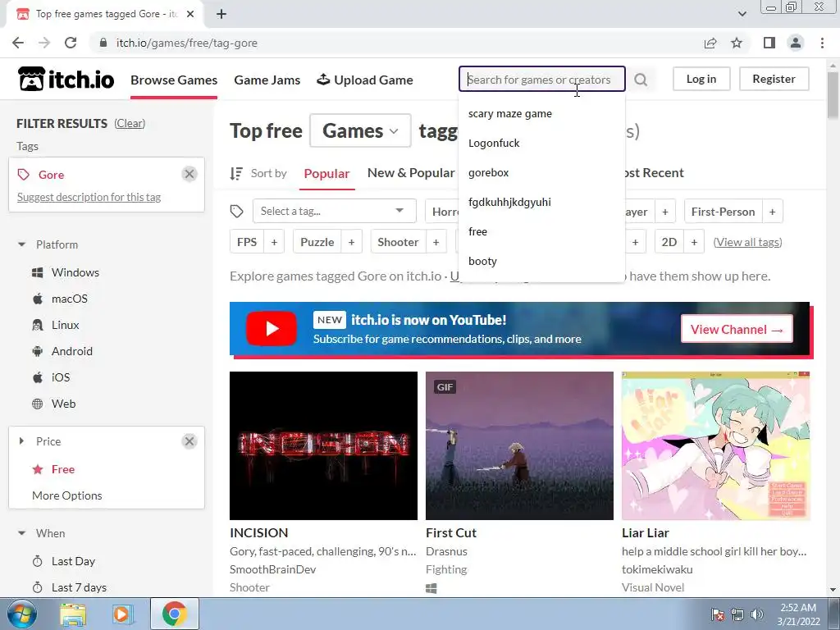Click the share page icon in address bar

tap(710, 43)
